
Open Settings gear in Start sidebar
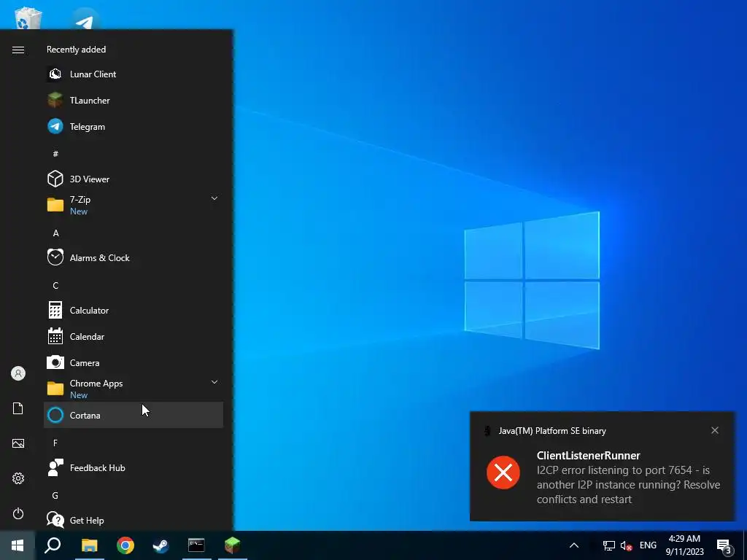point(18,478)
